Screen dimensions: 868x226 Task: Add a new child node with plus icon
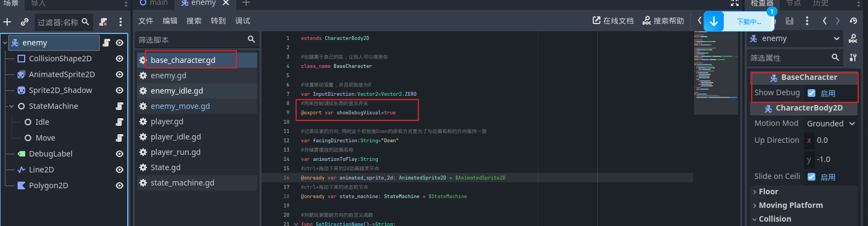(7, 22)
